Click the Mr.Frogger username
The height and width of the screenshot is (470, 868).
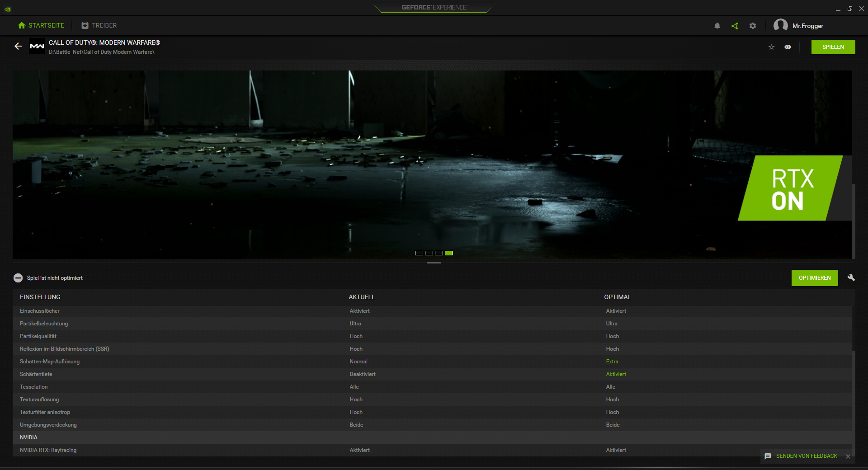point(808,26)
